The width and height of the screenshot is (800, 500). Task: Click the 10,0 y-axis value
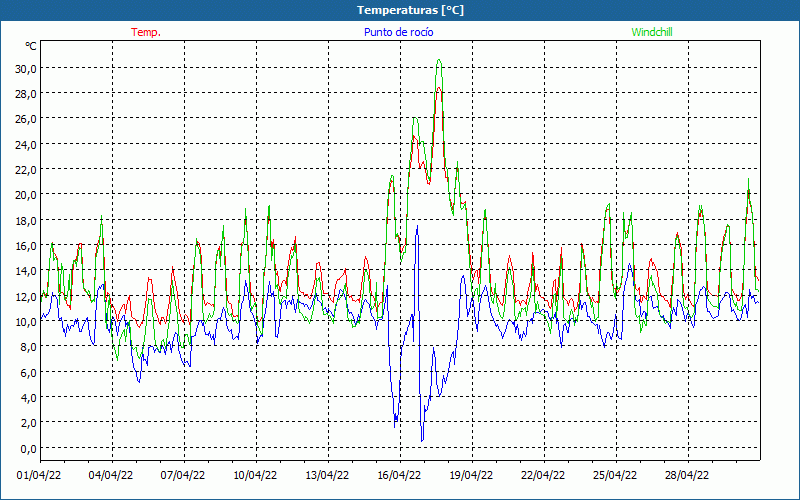(26, 321)
